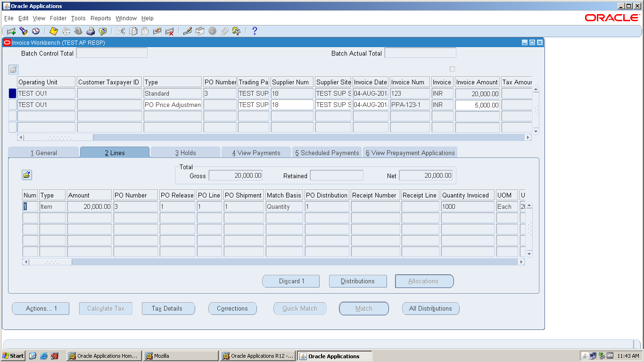Image resolution: width=644 pixels, height=362 pixels.
Task: Click right arrow of lines horizontal scrollbar
Action: coord(521,262)
